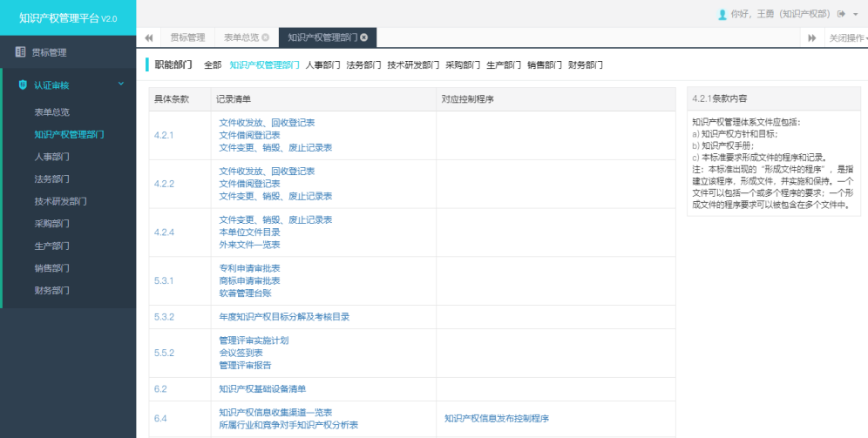Click the 贯标管理 sidebar icon
The height and width of the screenshot is (438, 868).
pos(20,52)
